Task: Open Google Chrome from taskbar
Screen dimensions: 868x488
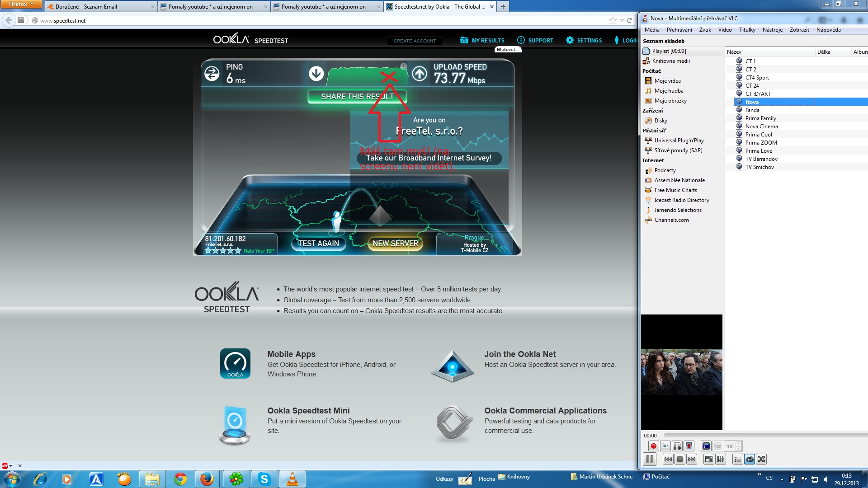Action: (180, 479)
